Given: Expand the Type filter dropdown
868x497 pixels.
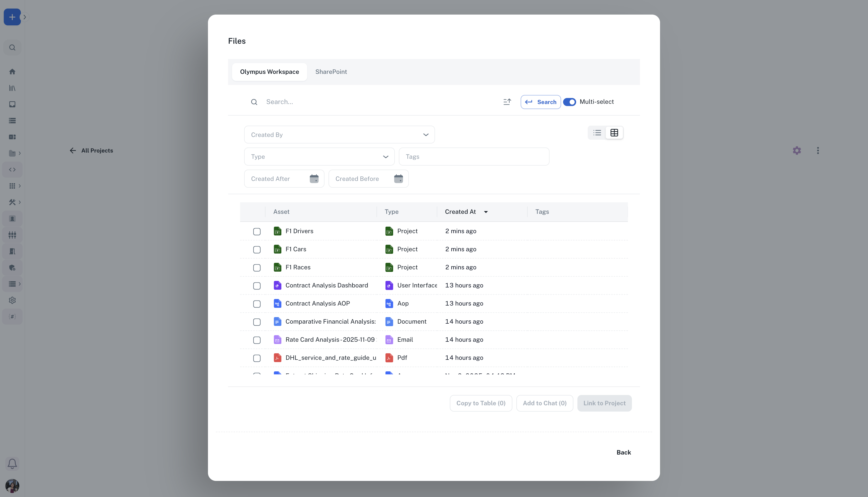Looking at the screenshot, I should click(x=319, y=157).
